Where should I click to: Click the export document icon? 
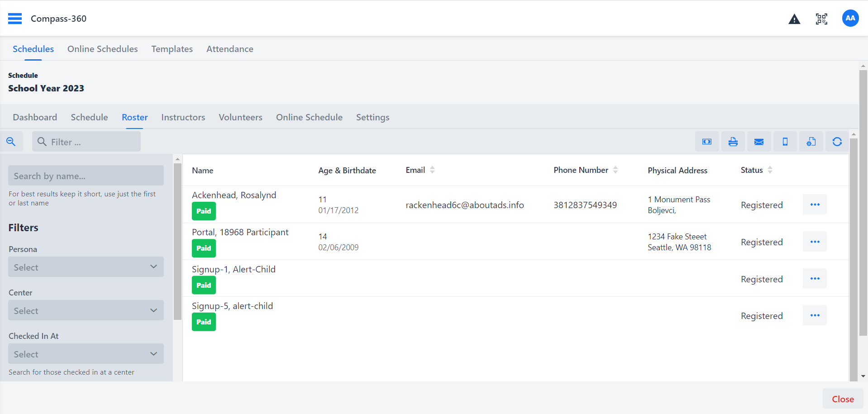(811, 142)
